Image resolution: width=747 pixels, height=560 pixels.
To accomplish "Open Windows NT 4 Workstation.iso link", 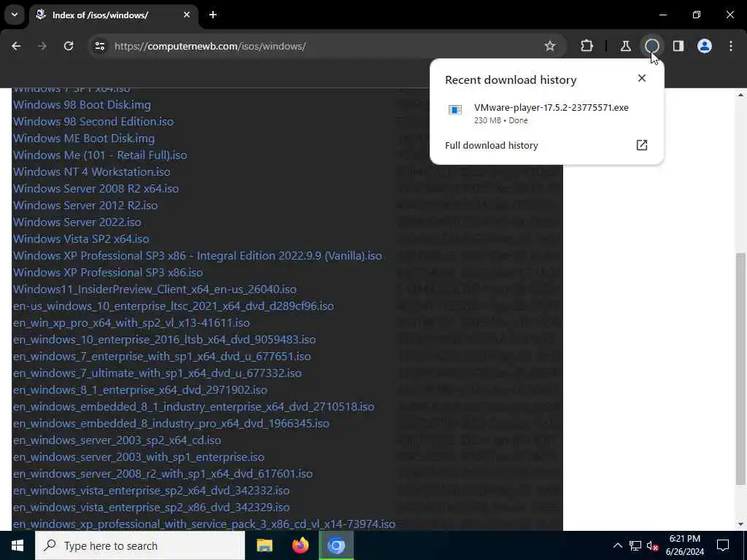I will click(92, 172).
